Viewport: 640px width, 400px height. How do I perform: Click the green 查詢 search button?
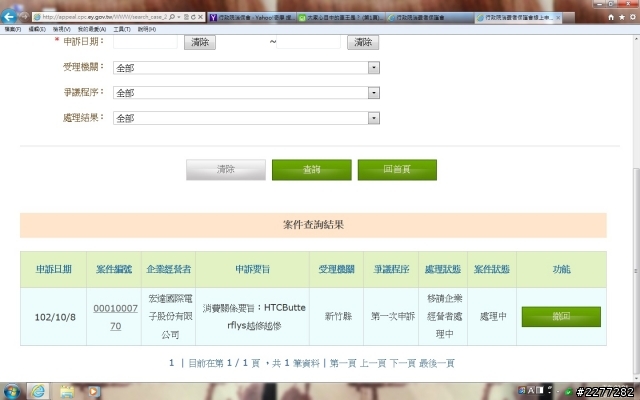311,170
